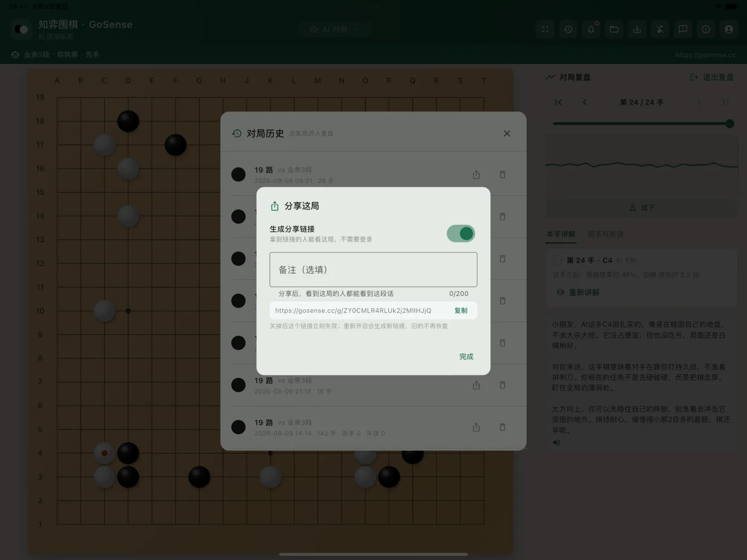
Task: Open the feedback speech-bubble icon
Action: pyautogui.click(x=683, y=29)
